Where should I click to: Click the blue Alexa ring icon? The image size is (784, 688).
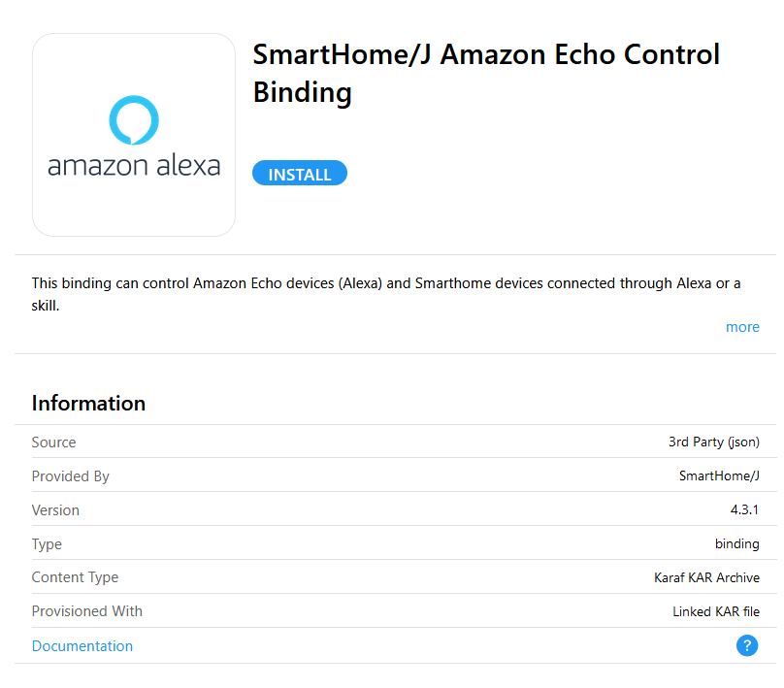134,119
